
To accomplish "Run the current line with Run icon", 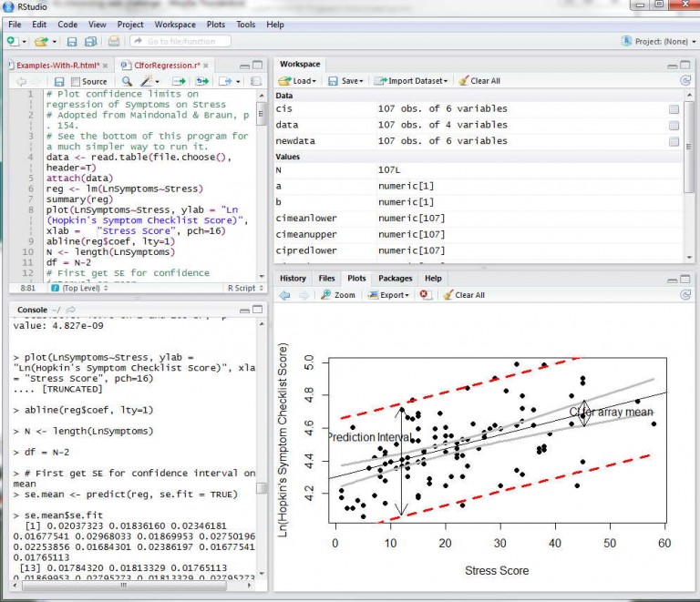I will [x=177, y=82].
